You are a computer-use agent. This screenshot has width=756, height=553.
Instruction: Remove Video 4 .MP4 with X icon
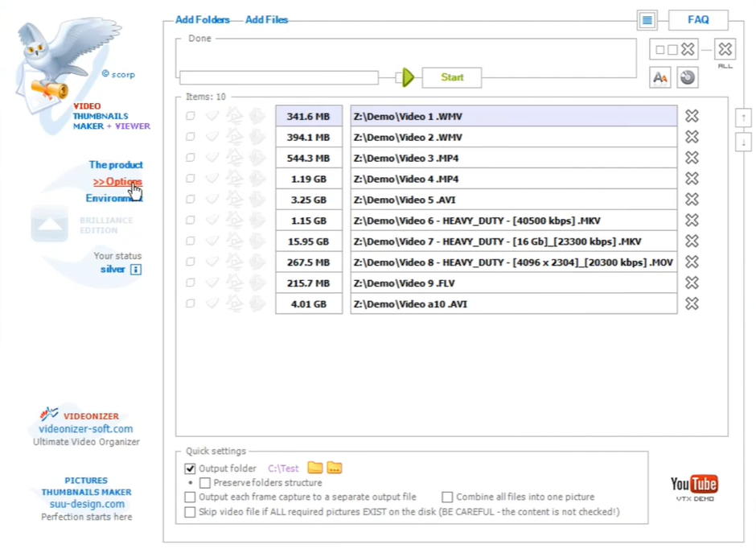point(692,179)
